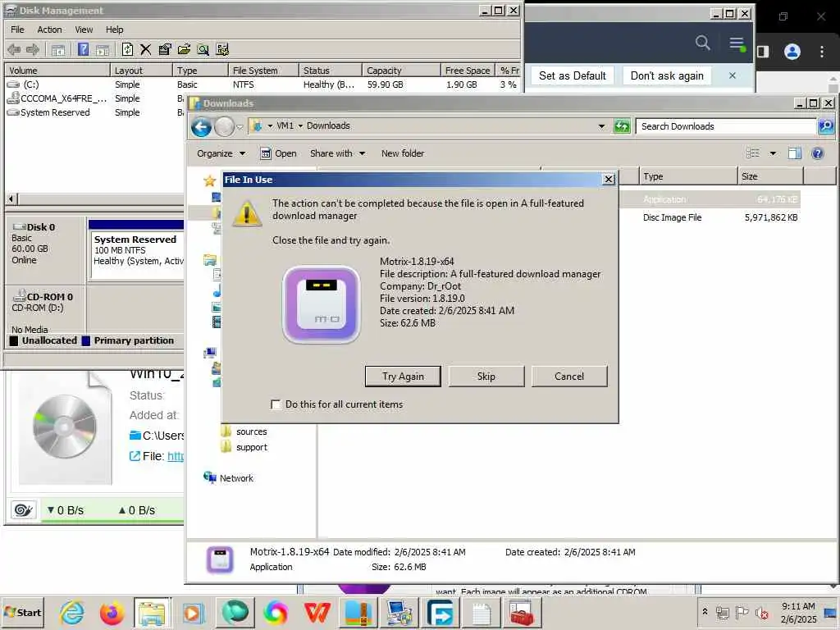Select the CCCOMA_X64FRE volume row

pyautogui.click(x=94, y=98)
